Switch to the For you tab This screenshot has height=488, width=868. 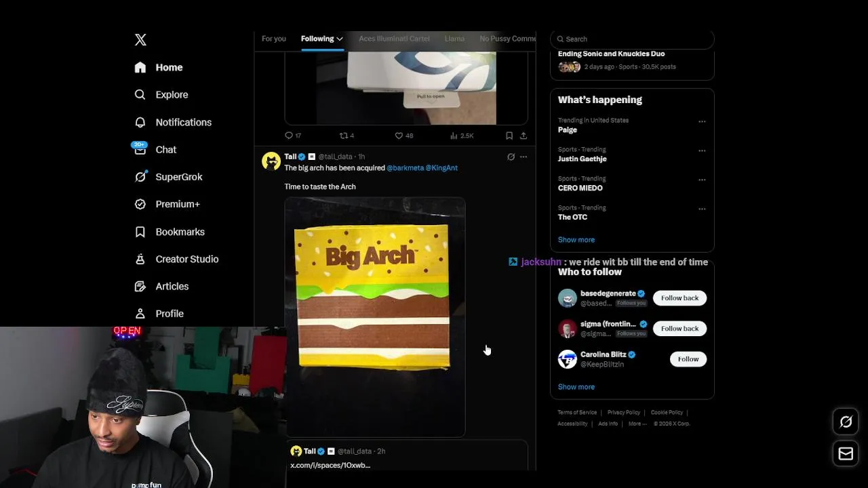pos(274,39)
